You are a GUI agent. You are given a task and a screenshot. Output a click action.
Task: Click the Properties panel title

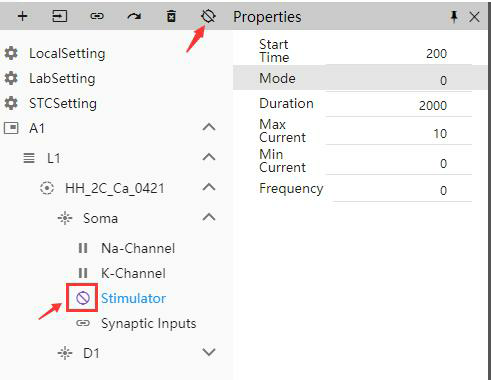point(267,17)
